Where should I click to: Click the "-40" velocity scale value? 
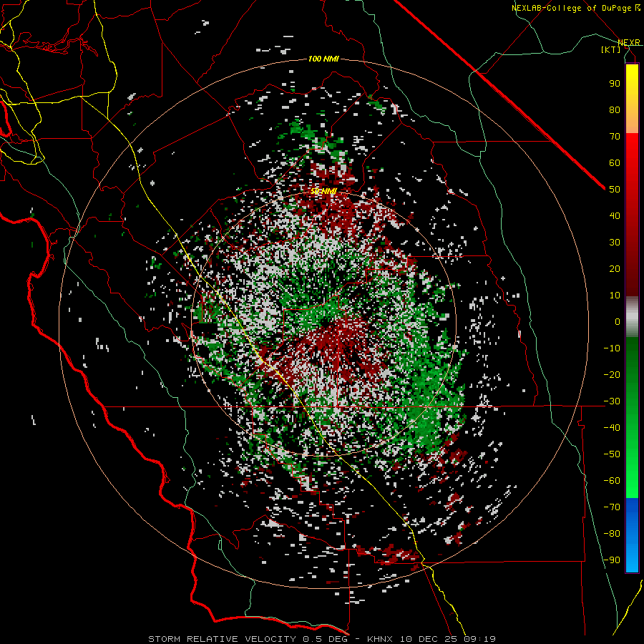pyautogui.click(x=612, y=428)
